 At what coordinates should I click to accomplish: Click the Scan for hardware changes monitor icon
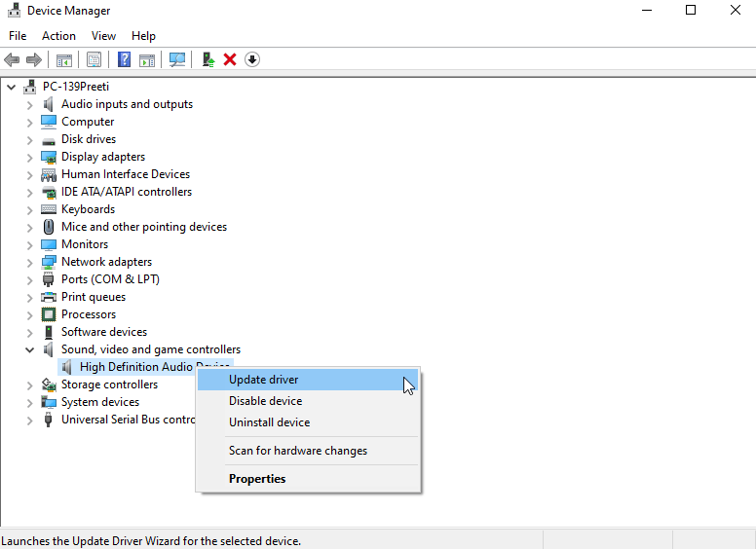tap(177, 59)
